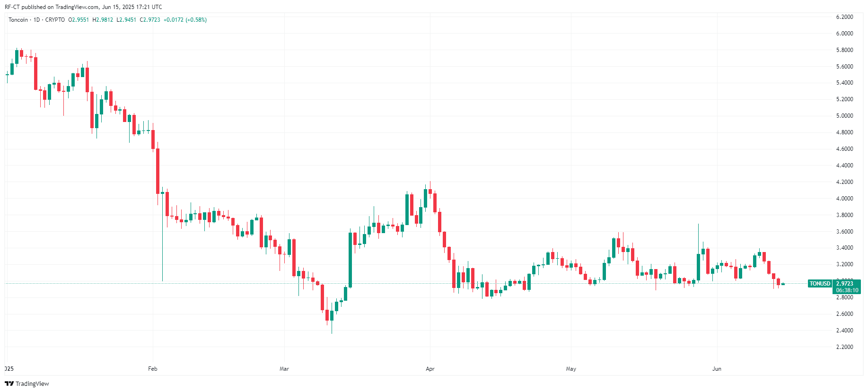
Task: Click the Open value O2.9551
Action: pyautogui.click(x=79, y=20)
